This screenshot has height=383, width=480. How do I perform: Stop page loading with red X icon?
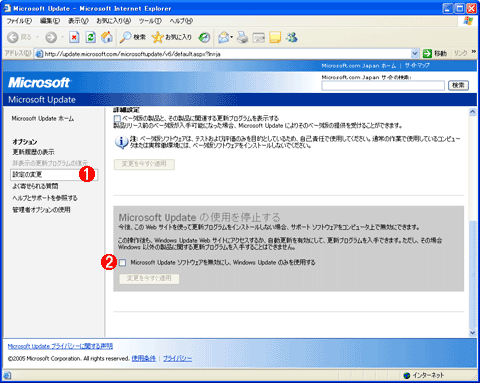74,37
